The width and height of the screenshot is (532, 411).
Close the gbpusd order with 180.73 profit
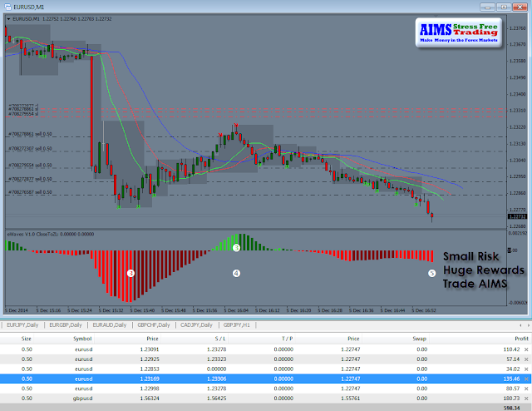coord(526,398)
